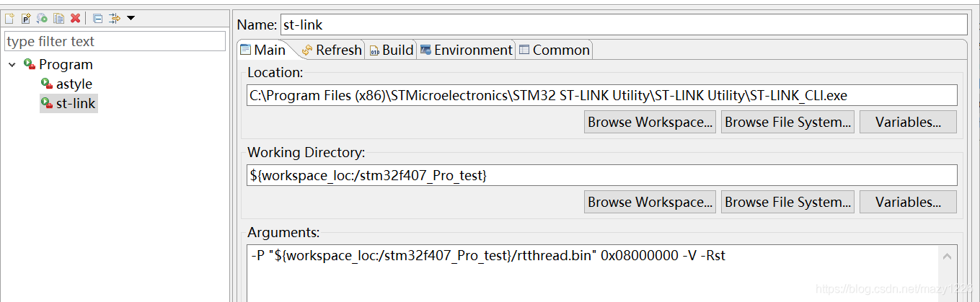Open the Build tab
Image resolution: width=980 pixels, height=302 pixels.
[391, 50]
